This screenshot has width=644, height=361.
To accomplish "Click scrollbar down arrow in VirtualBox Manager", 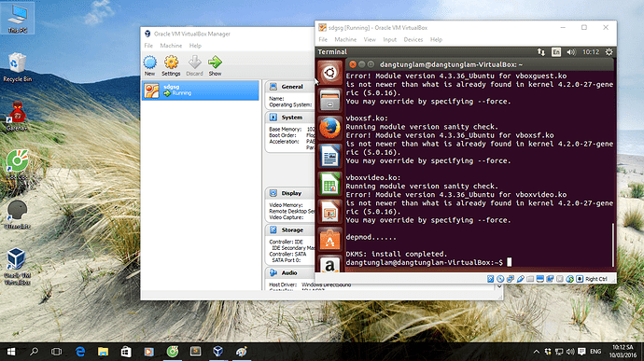I will coord(499,286).
